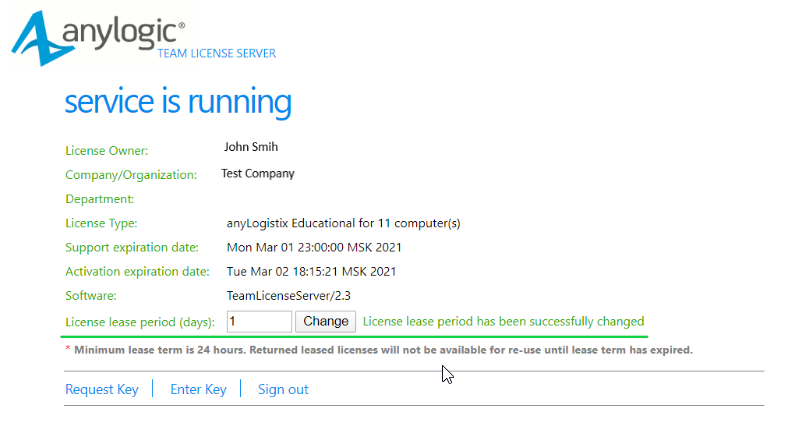Click the 'service is running' heading

tap(178, 101)
